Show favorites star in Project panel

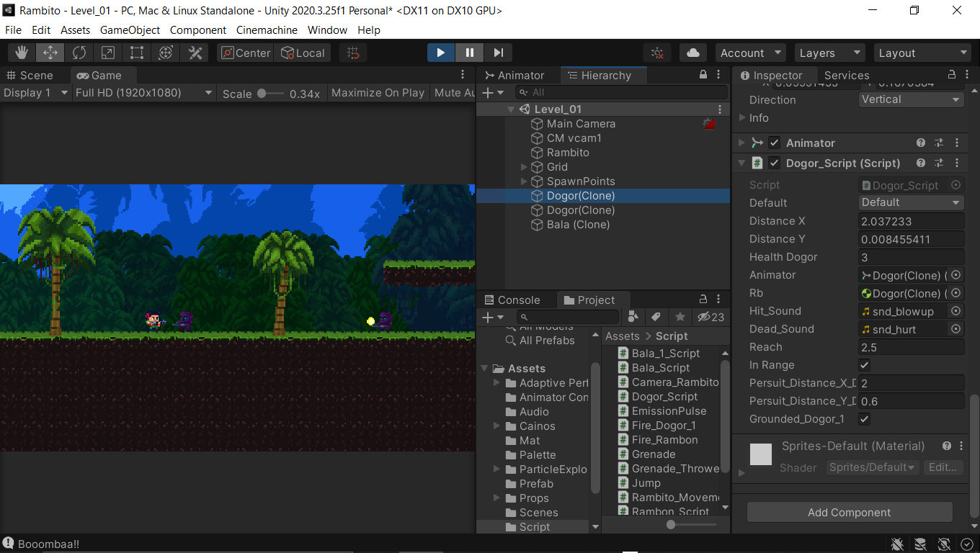[680, 317]
